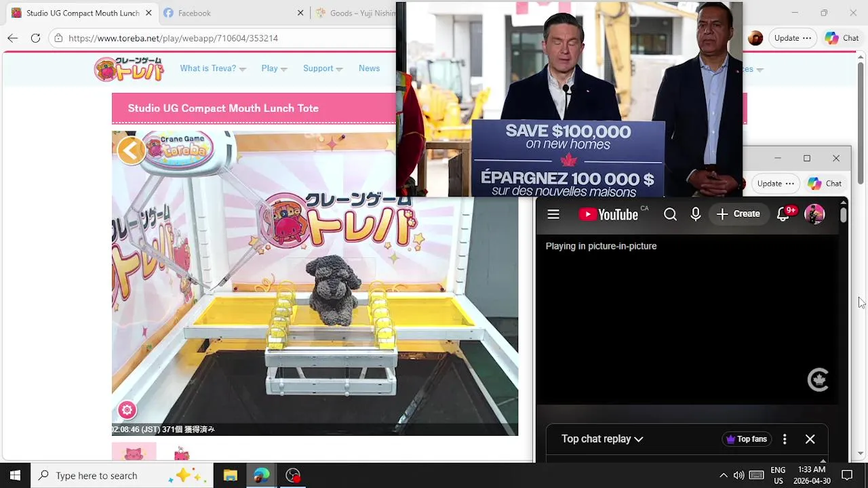Reload the Toreba page
Viewport: 868px width, 488px height.
coord(35,38)
